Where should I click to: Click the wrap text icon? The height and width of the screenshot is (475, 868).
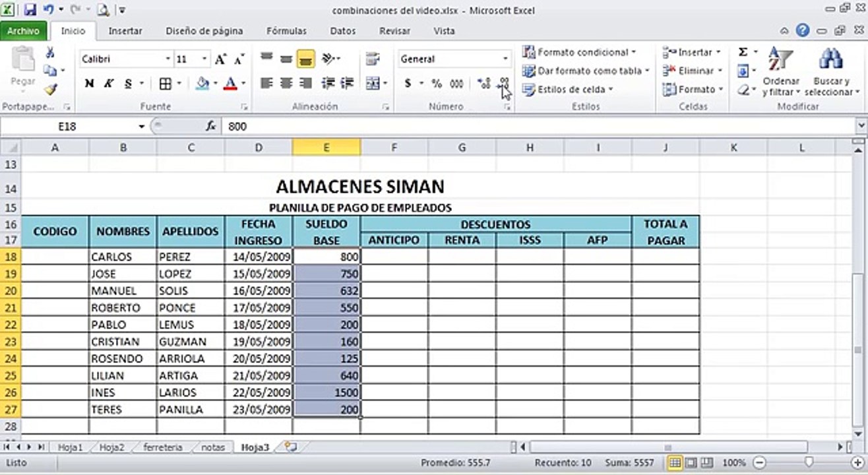pyautogui.click(x=373, y=59)
